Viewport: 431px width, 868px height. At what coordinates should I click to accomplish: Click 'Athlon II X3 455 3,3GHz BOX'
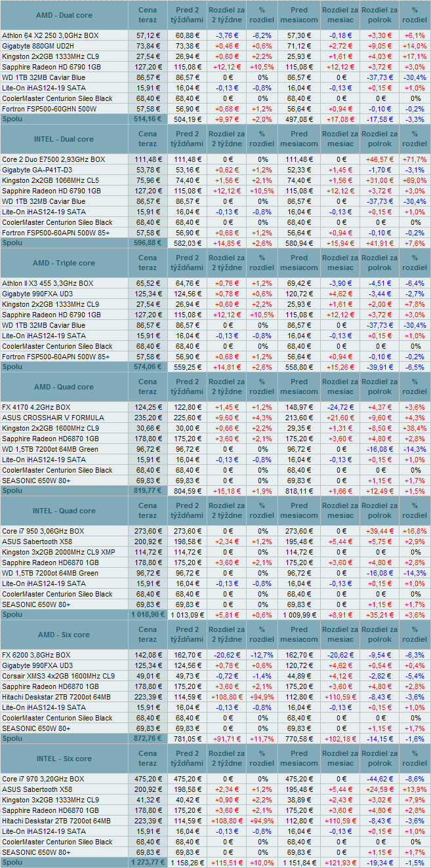click(48, 283)
